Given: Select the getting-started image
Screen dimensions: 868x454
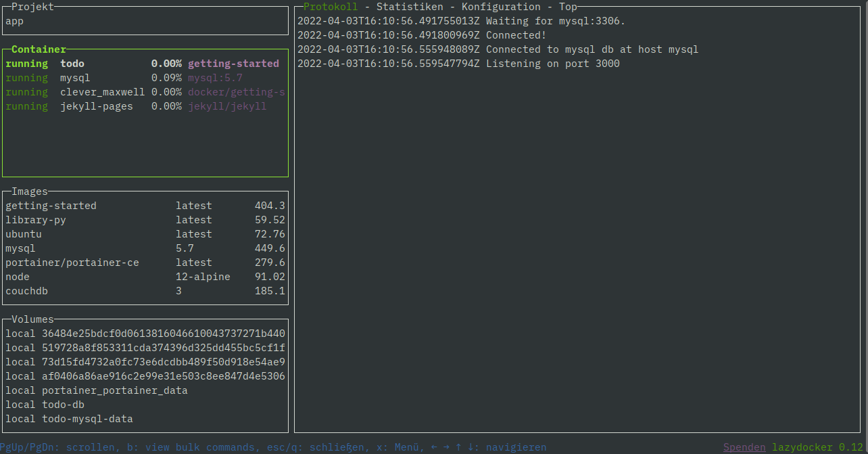Looking at the screenshot, I should (51, 205).
